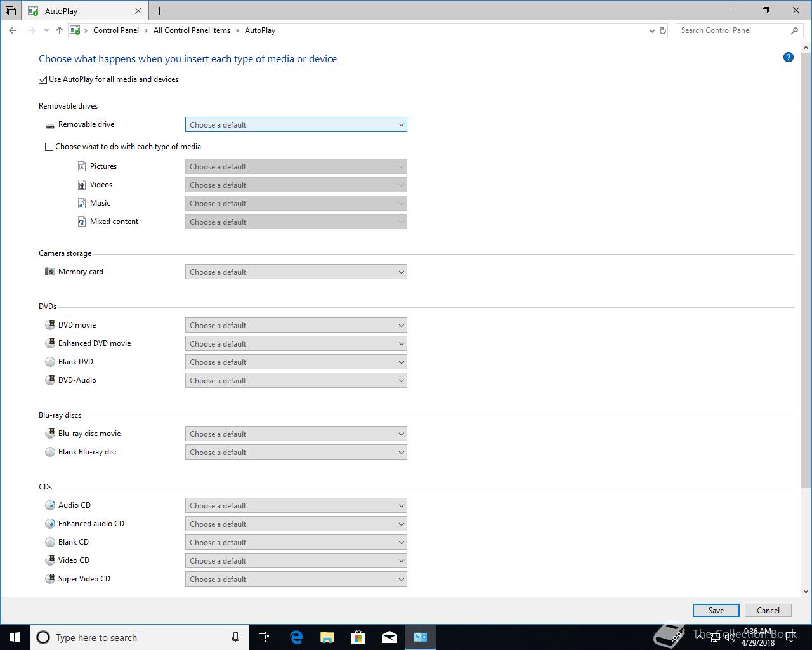Screen dimensions: 812x650
Task: Close the AutoPlay tab
Action: click(138, 11)
